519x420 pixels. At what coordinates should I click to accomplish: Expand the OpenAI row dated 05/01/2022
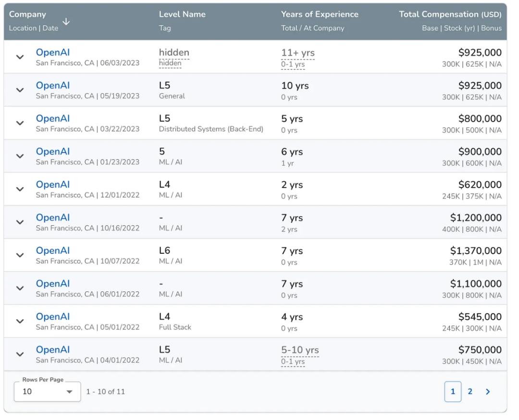(20, 321)
